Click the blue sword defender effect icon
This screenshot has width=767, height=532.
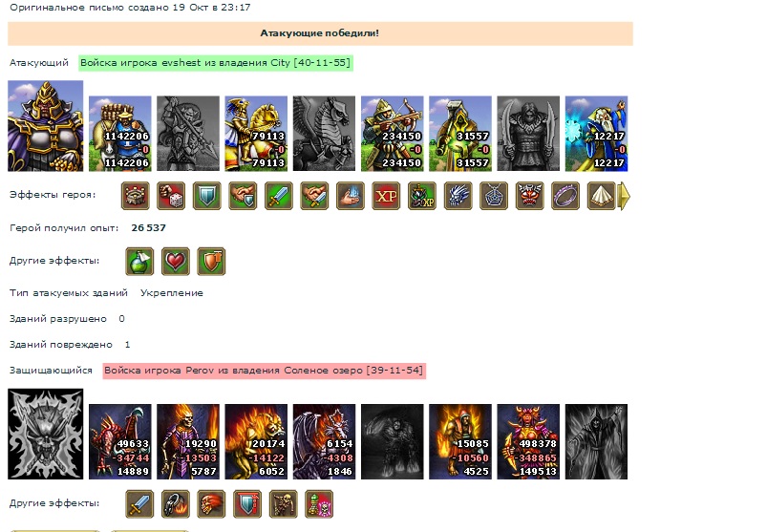click(139, 504)
